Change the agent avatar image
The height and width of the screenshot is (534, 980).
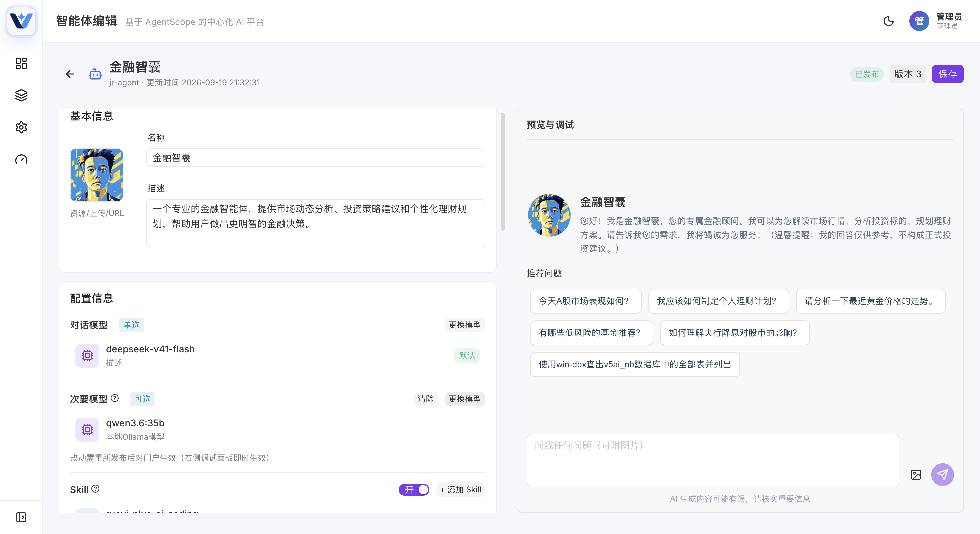[x=97, y=175]
